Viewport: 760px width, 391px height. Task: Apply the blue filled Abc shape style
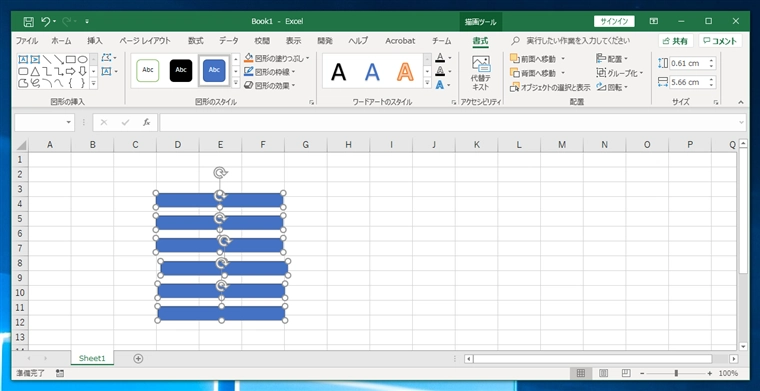click(214, 70)
